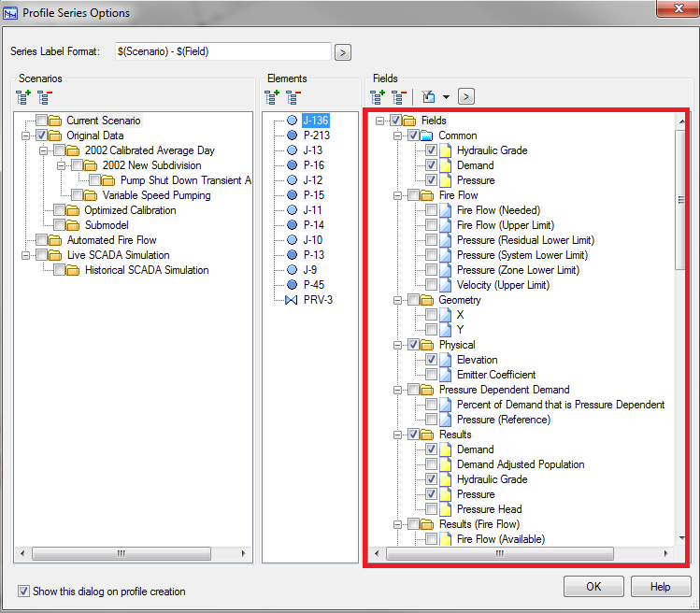Uncheck Hydraulic Grade under Common
Image resolution: width=700 pixels, height=613 pixels.
point(431,150)
